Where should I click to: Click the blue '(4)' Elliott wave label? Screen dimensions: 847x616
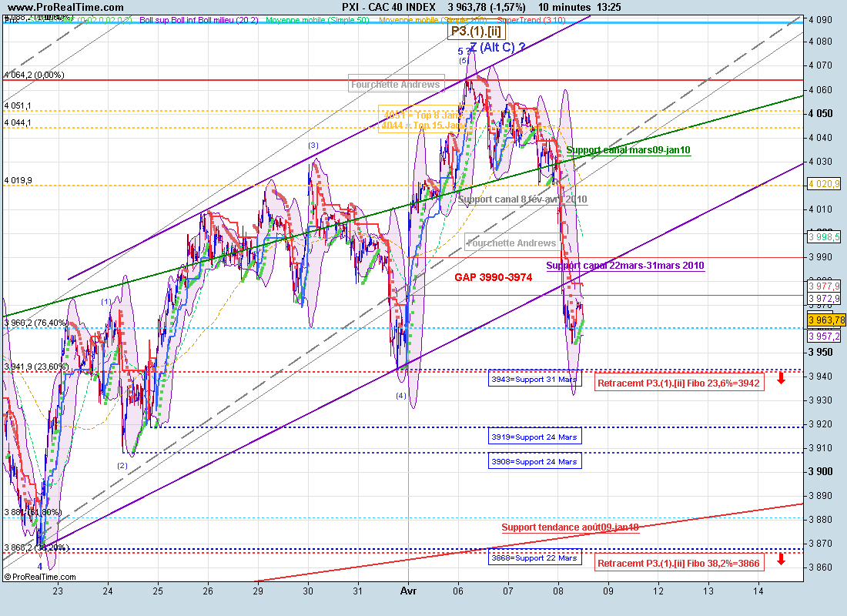401,396
